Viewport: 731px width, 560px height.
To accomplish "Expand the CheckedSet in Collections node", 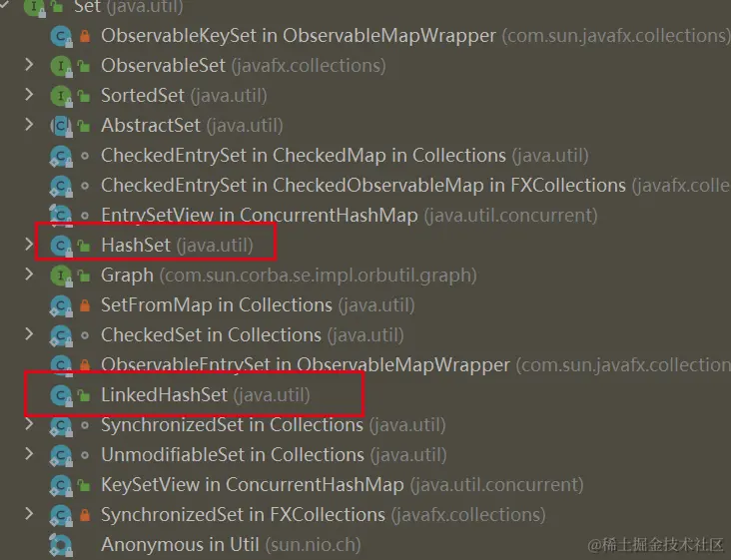I will (29, 334).
